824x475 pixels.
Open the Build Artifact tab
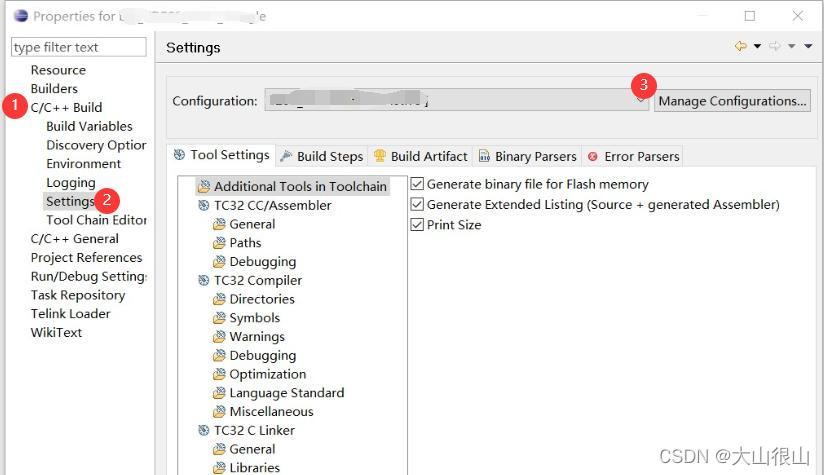click(420, 156)
